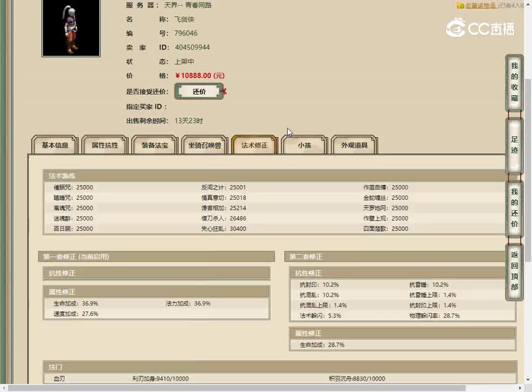
Task: Click the server name 天界-- 青春同路
Action: point(188,5)
